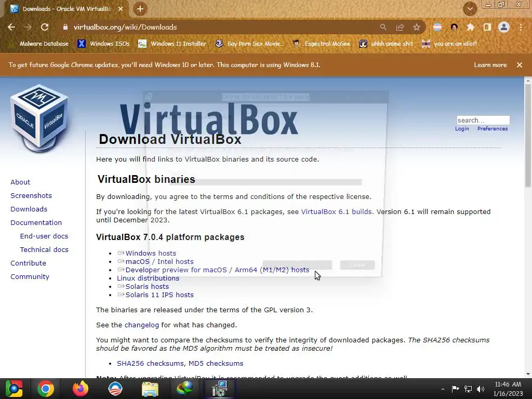Click the zoom magnifier icon in address bar
Screen dimensions: 532x399
[x=383, y=27]
